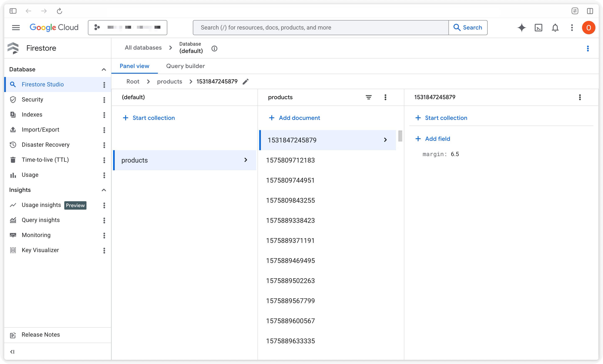Expand the products collection row chevron

tap(246, 160)
